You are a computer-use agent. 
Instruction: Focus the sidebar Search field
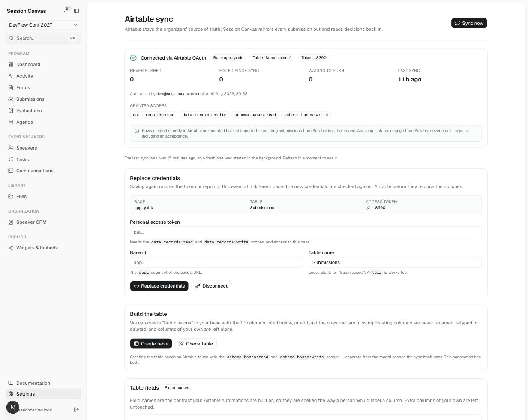(x=43, y=38)
